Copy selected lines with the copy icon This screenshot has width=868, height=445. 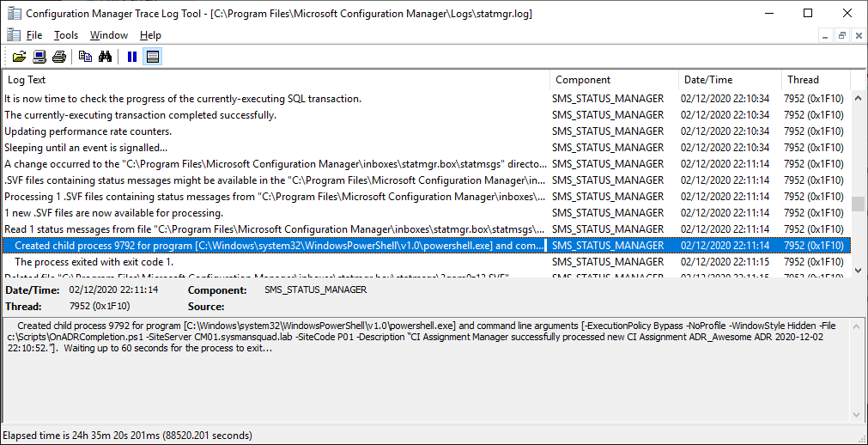(x=85, y=57)
